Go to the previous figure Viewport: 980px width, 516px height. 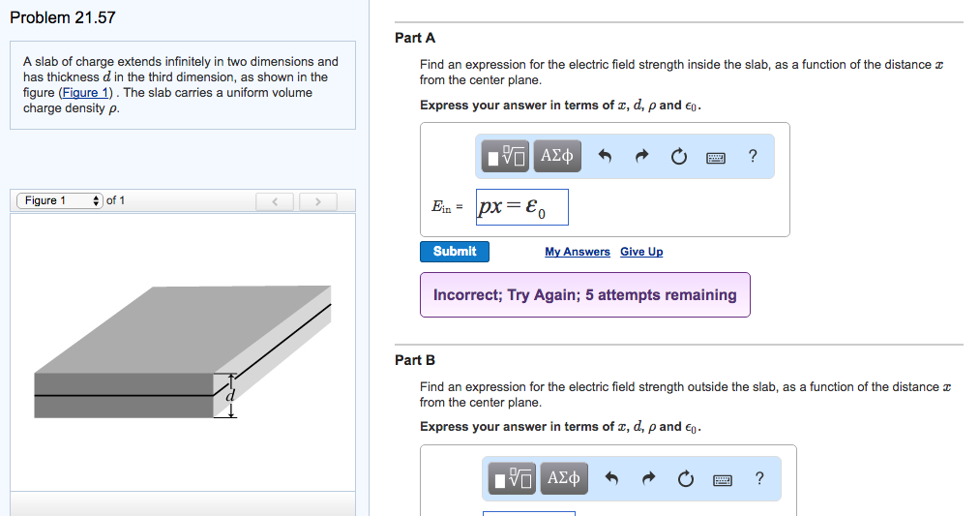pyautogui.click(x=275, y=201)
